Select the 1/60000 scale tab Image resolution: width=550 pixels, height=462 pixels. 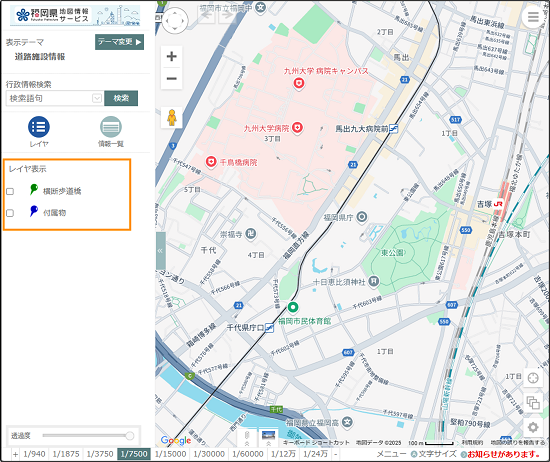(248, 454)
